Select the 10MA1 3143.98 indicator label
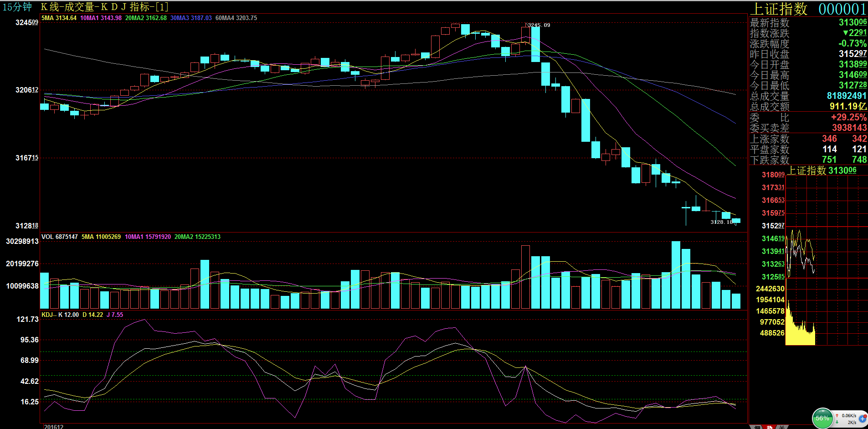 pos(101,18)
